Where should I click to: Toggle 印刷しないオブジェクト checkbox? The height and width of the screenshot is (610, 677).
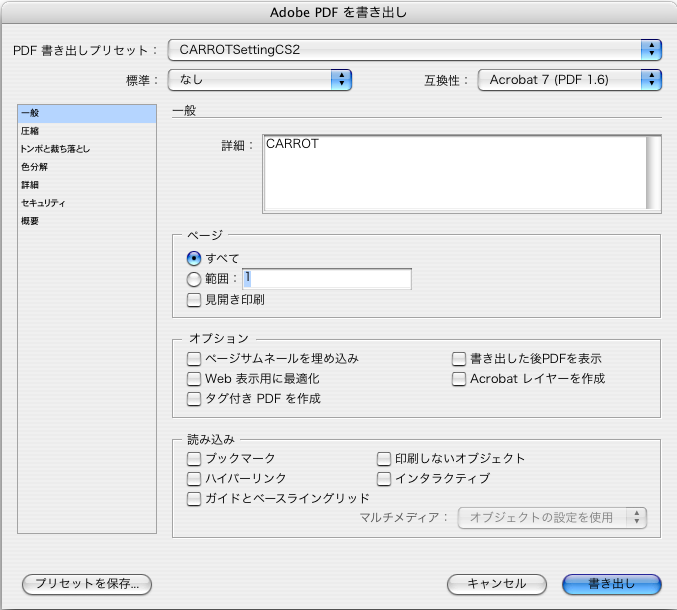(x=384, y=459)
